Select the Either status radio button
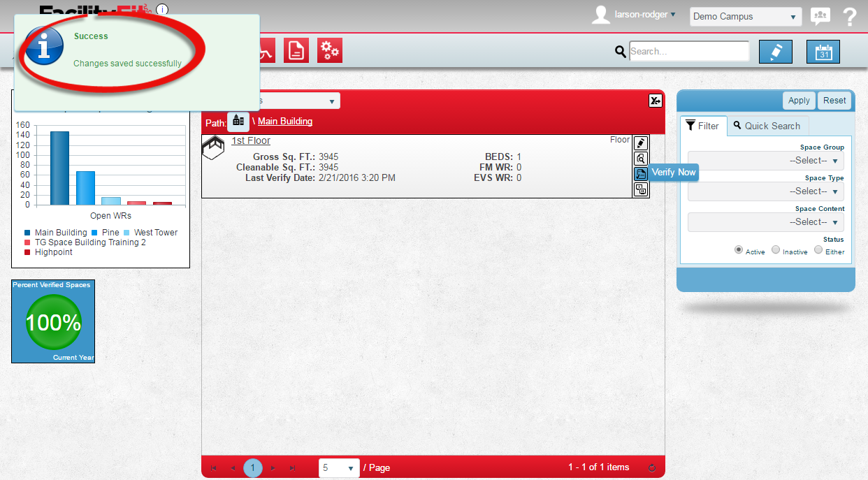868x480 pixels. (818, 250)
